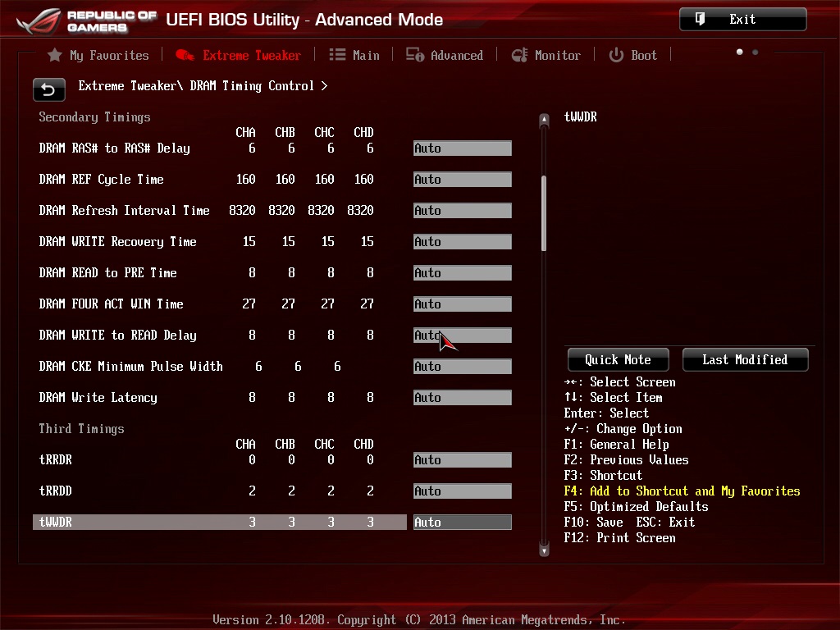
Task: Click the F2 Previous Values hint
Action: (626, 459)
